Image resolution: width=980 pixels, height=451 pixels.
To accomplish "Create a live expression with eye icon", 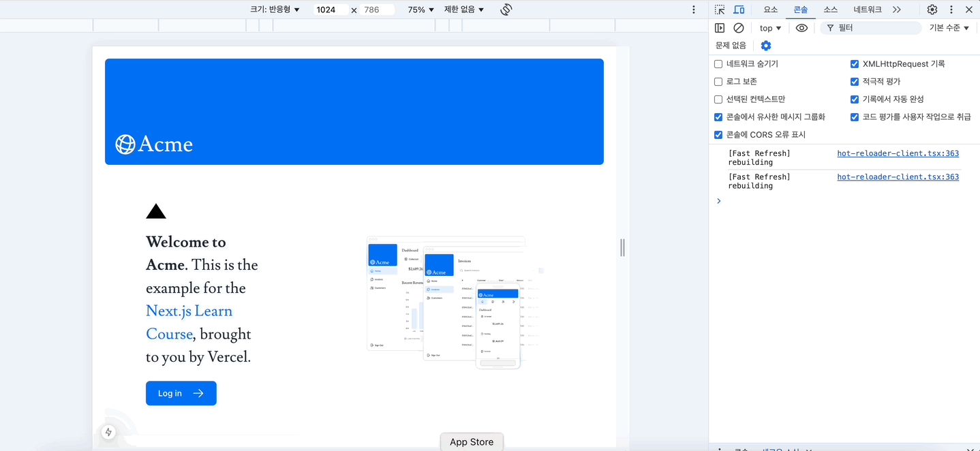I will [x=802, y=28].
